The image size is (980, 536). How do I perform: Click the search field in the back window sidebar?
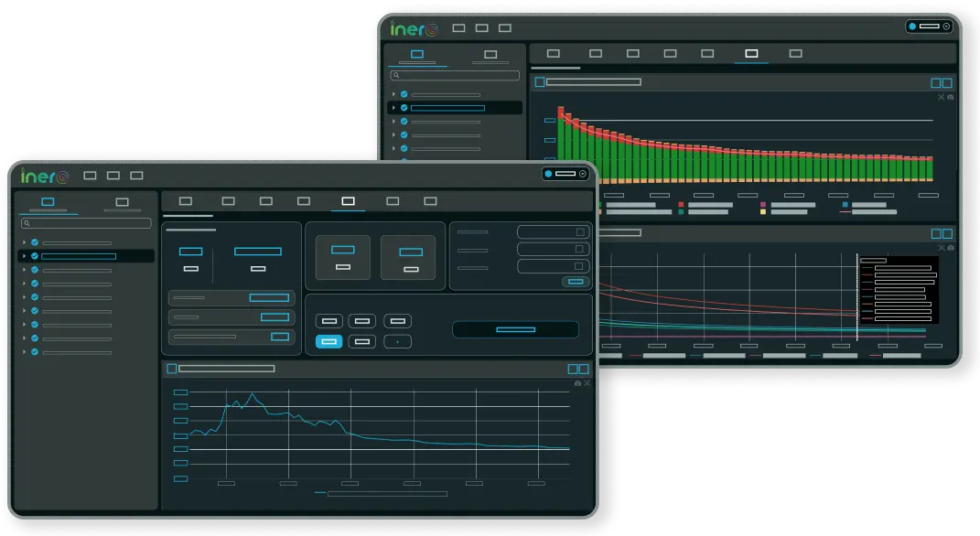[455, 76]
